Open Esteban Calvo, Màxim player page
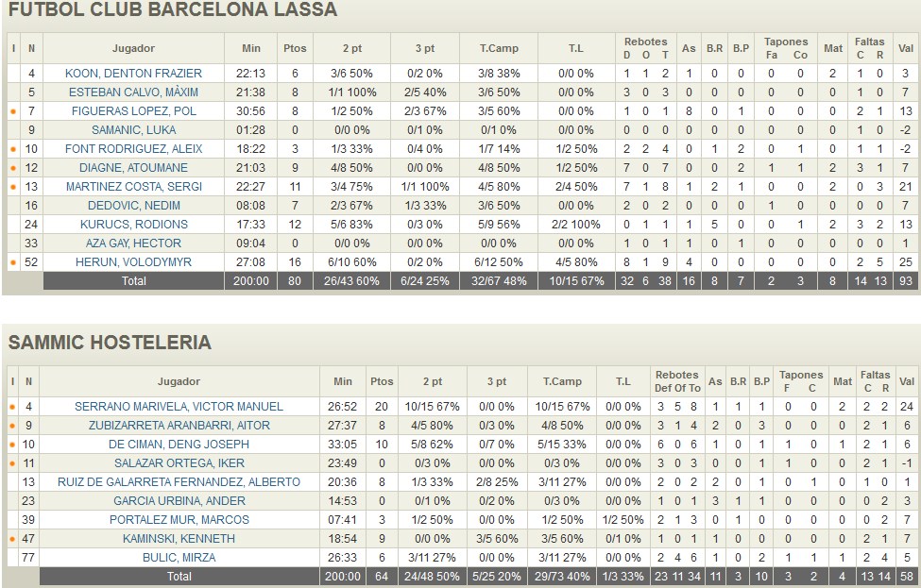Screen dimensions: 921x588 [133, 92]
